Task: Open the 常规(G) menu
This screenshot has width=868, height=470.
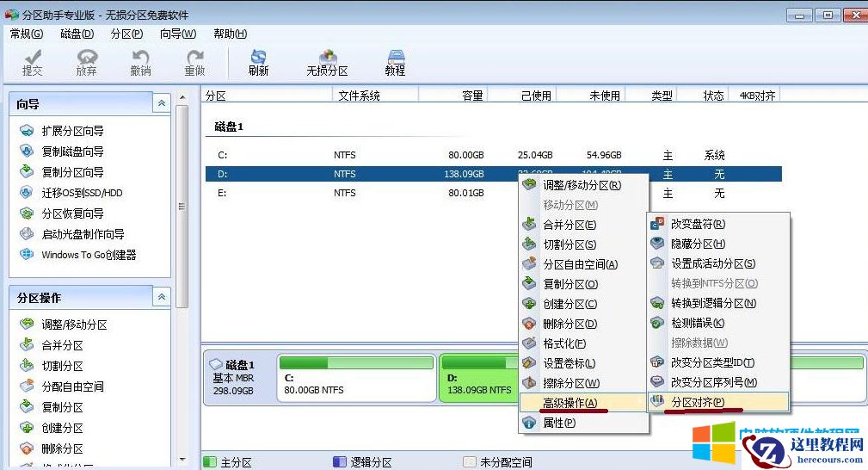Action: (27, 34)
